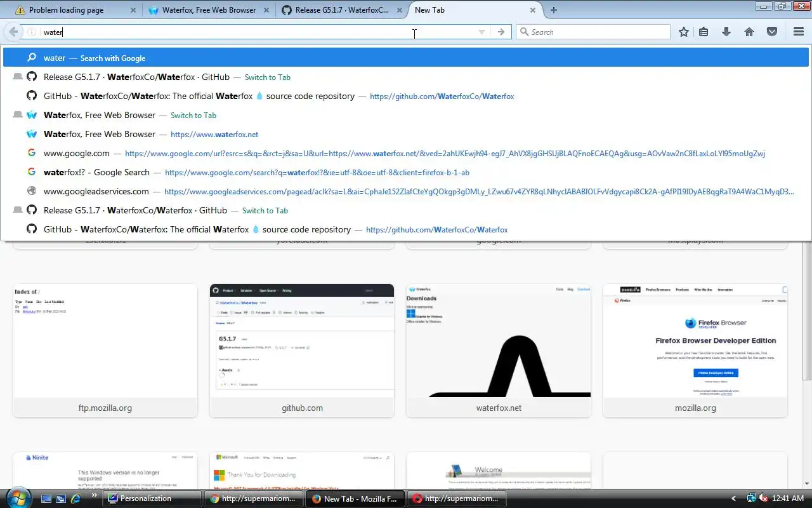
Task: Click the Go arrow in address bar
Action: tap(501, 32)
